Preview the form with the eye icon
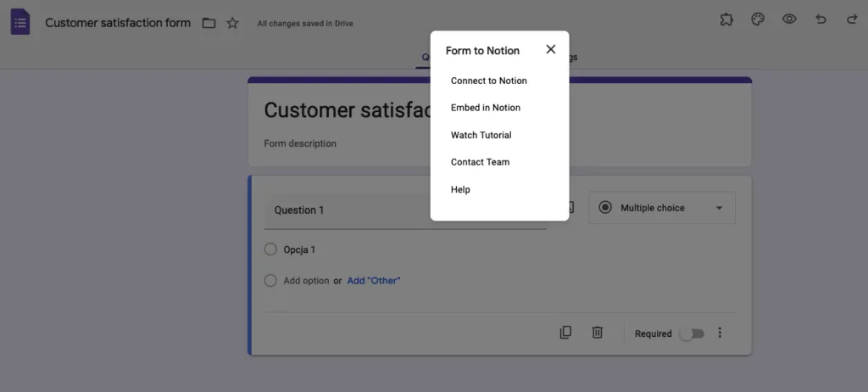The height and width of the screenshot is (392, 868). pos(789,20)
